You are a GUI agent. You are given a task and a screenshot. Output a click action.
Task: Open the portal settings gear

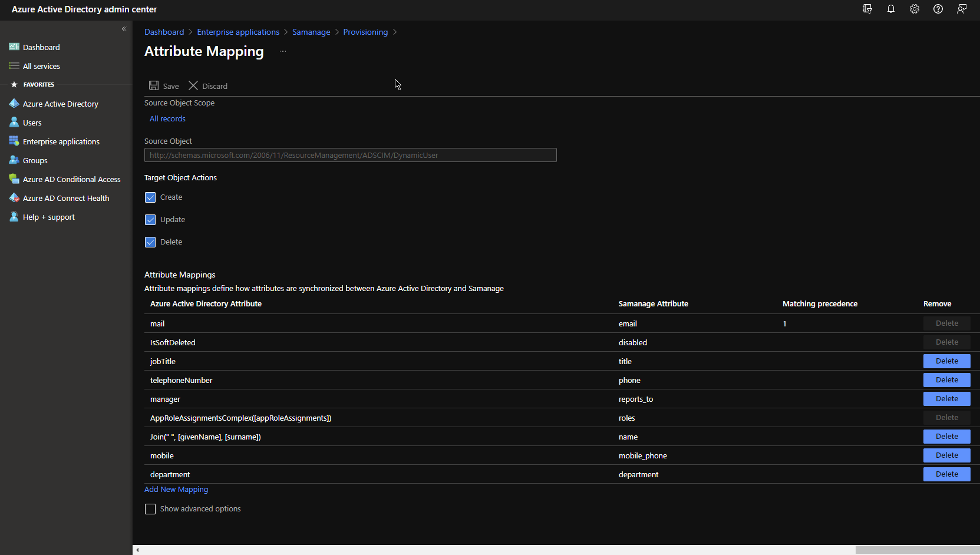point(915,9)
